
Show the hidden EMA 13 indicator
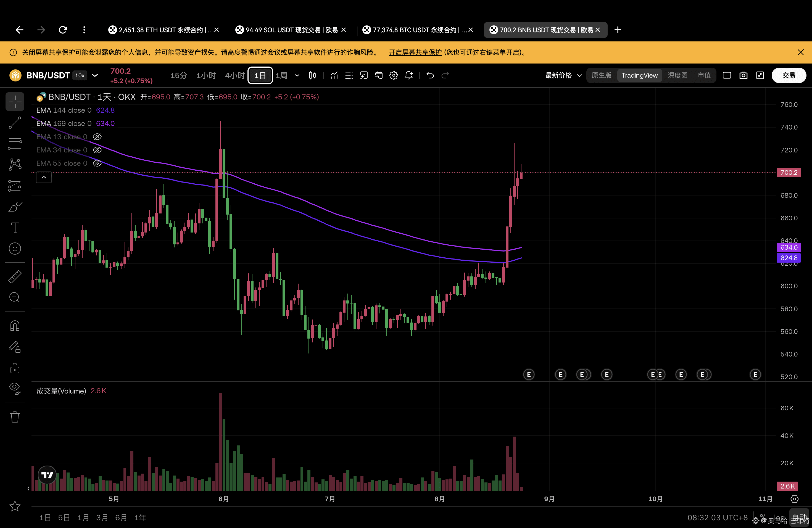[x=97, y=137]
